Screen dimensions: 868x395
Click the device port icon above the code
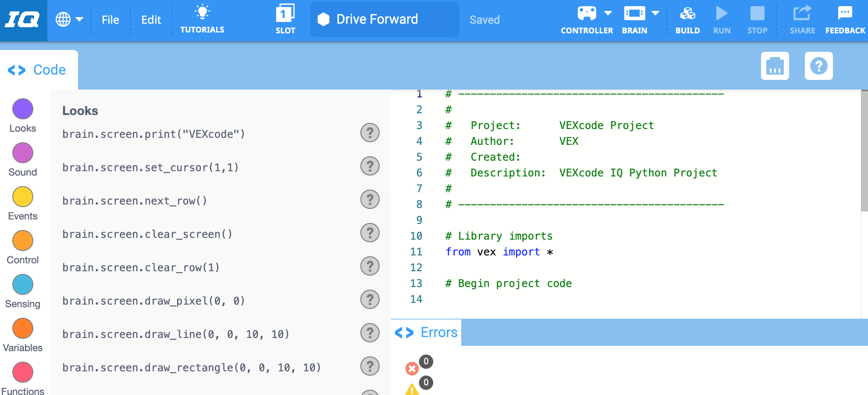pos(775,66)
